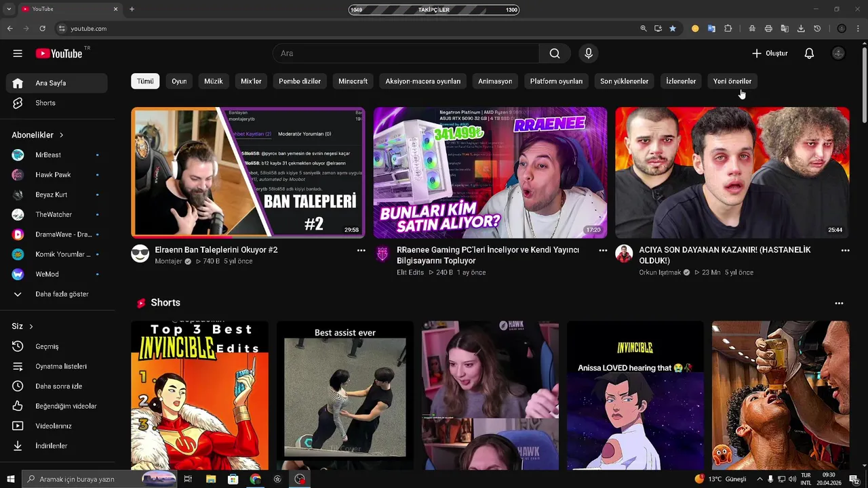This screenshot has height=488, width=868.
Task: Open Montajer channel avatar
Action: [x=140, y=254]
